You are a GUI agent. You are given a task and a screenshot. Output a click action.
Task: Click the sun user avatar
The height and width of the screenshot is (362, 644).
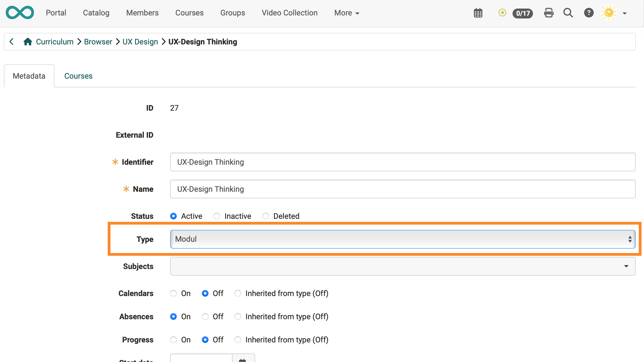(609, 13)
